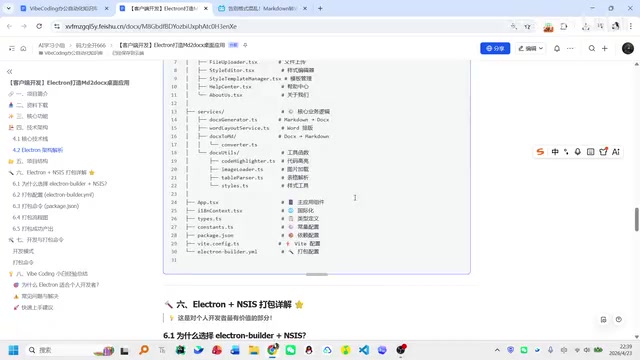This screenshot has height=360, width=640.
Task: Jump to outline item 一、项目简介
Action: coord(32,94)
